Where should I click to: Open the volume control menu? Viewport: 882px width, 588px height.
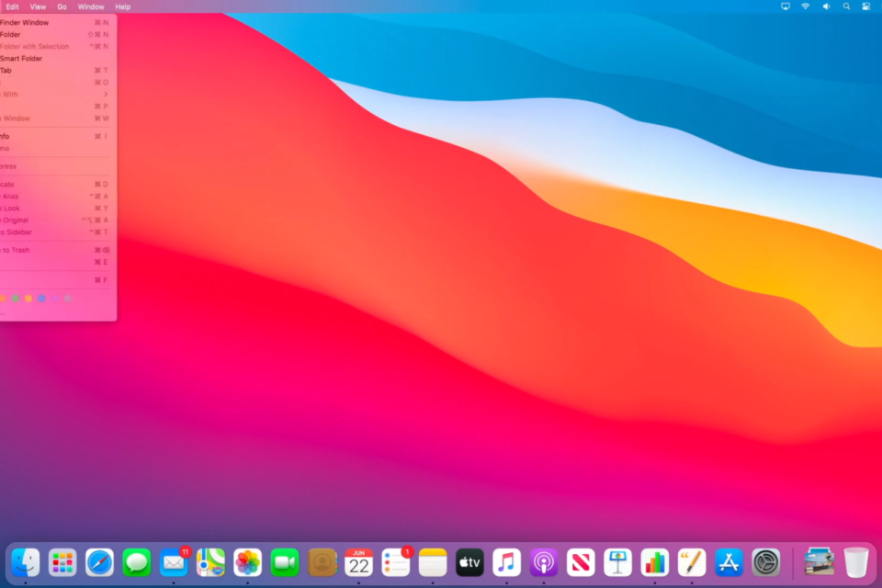[x=826, y=6]
